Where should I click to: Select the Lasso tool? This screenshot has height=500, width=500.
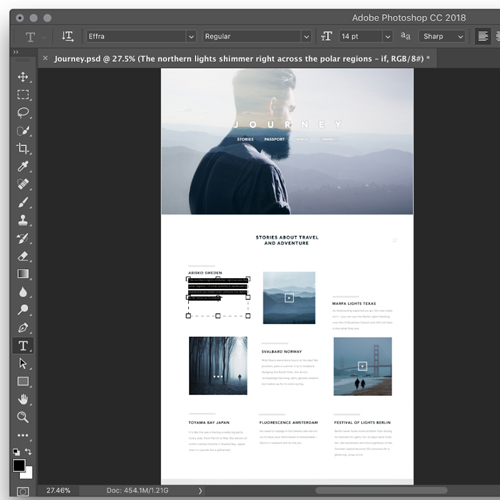23,113
